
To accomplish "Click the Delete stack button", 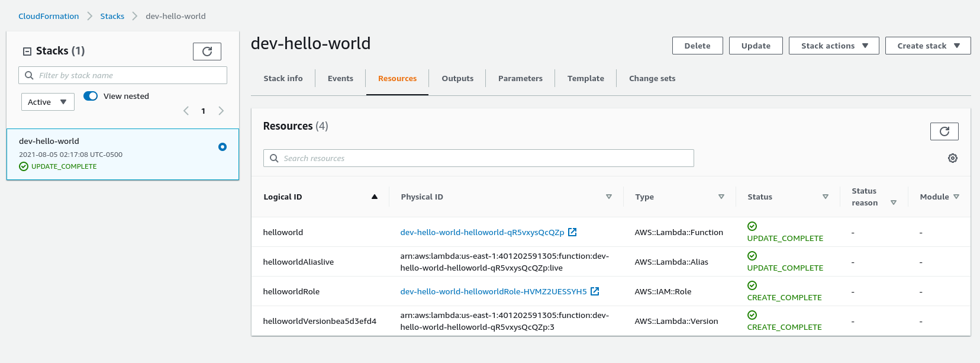I will click(697, 46).
